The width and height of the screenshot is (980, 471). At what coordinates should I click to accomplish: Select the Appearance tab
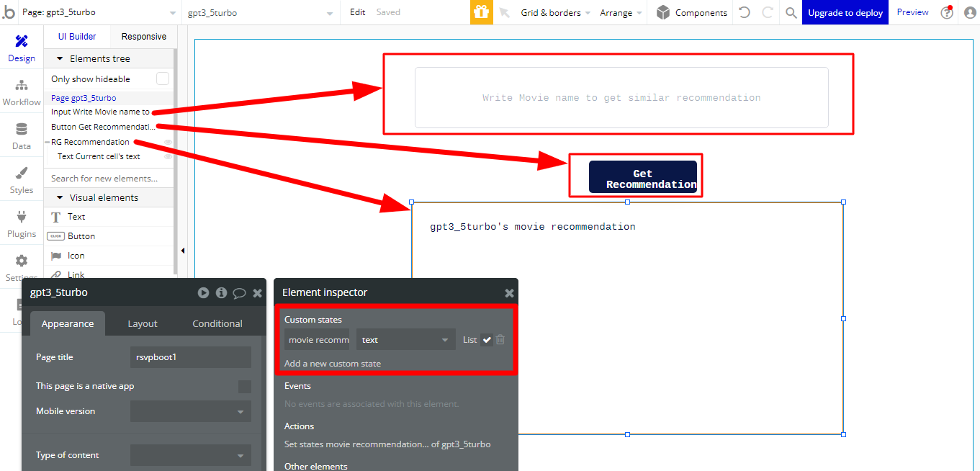click(67, 323)
